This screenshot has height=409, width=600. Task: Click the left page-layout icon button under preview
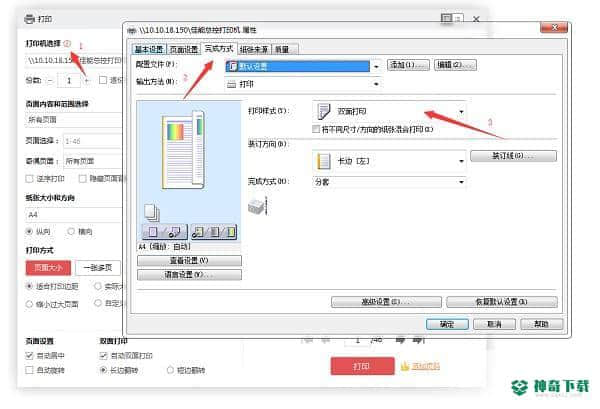tap(165, 232)
